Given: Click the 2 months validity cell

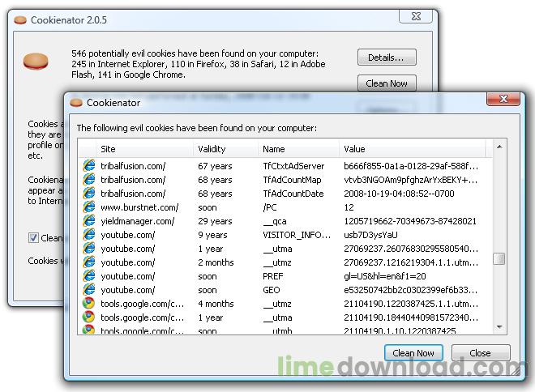Looking at the screenshot, I should pyautogui.click(x=216, y=262).
